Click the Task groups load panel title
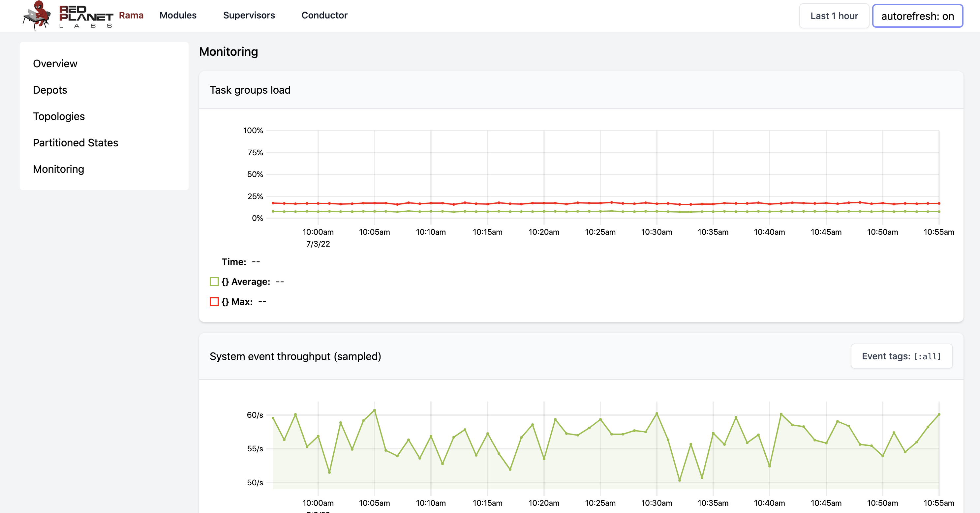Viewport: 980px width, 513px height. pos(250,90)
